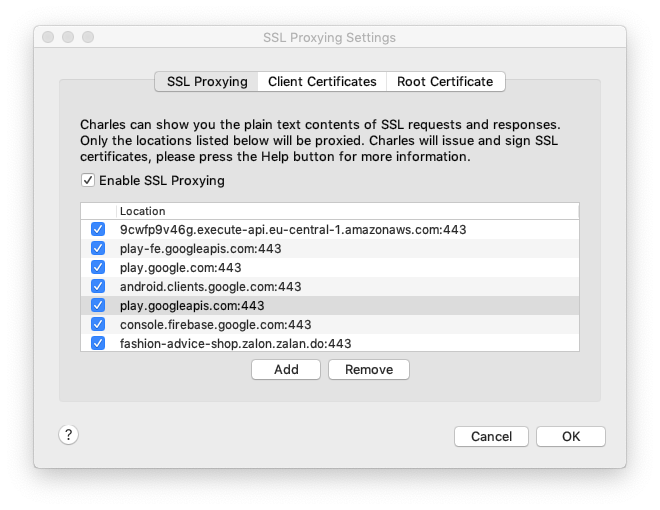Select the android.clients.google.com:443 row text
The height and width of the screenshot is (510, 660).
click(210, 287)
